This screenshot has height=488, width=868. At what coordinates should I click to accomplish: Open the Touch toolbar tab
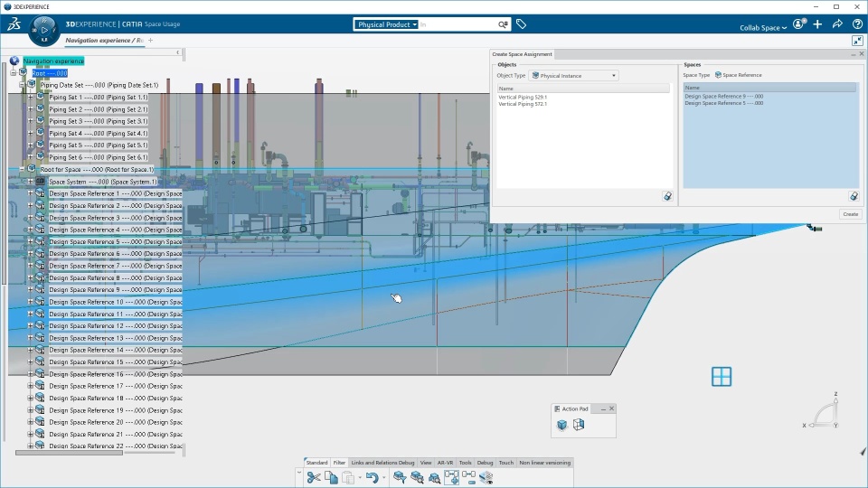pyautogui.click(x=506, y=463)
